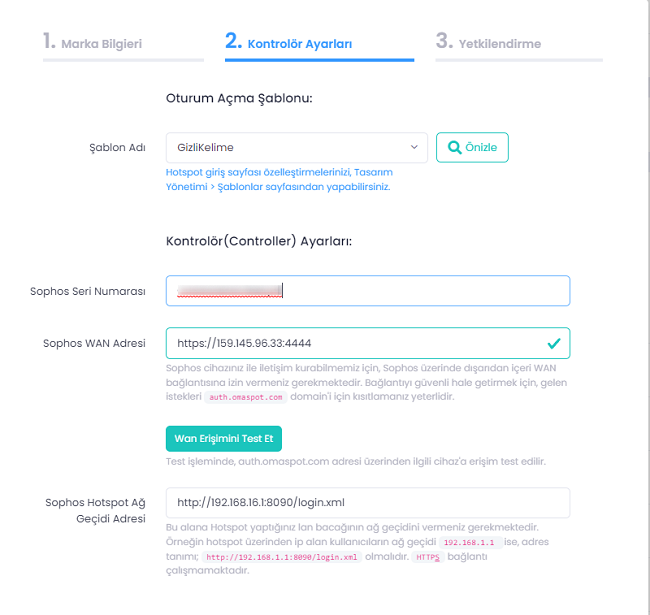Select the Hotspot Ağ Geçidi Adresi input
Image resolution: width=650 pixels, height=615 pixels.
tap(367, 502)
